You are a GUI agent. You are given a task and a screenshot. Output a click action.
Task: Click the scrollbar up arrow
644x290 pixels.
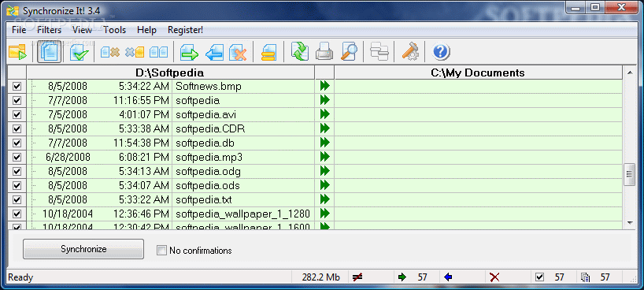click(x=630, y=72)
